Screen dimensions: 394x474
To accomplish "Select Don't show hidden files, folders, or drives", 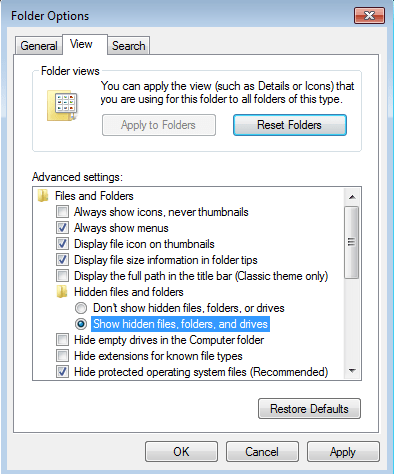I will point(81,308).
